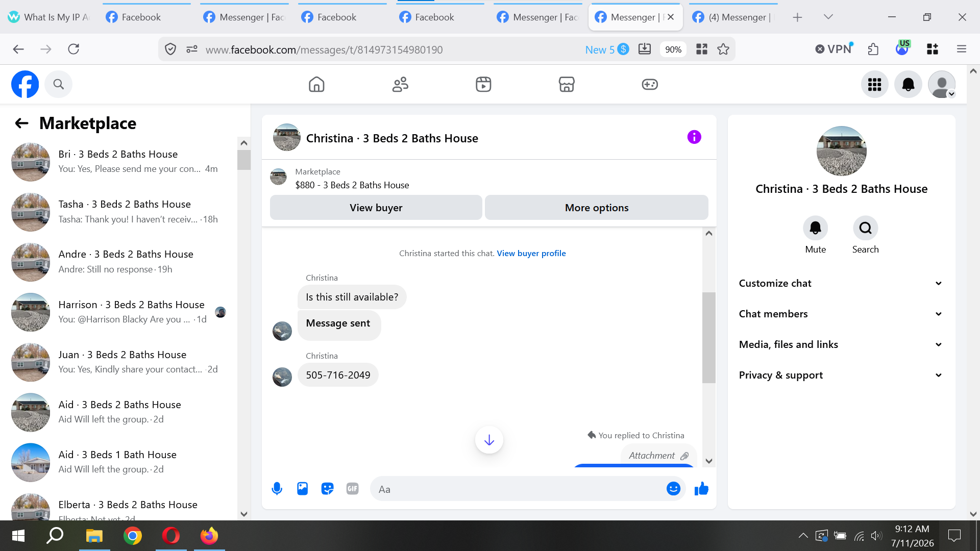Open the Friends icon
Viewport: 980px width, 551px height.
[x=400, y=84]
